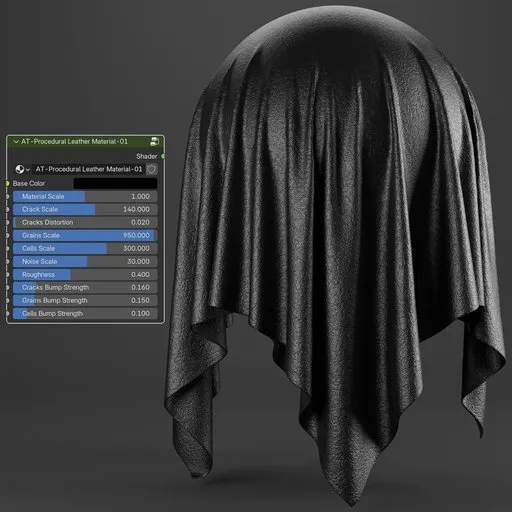The image size is (512, 512).
Task: Toggle the fake user shield icon
Action: pos(152,169)
